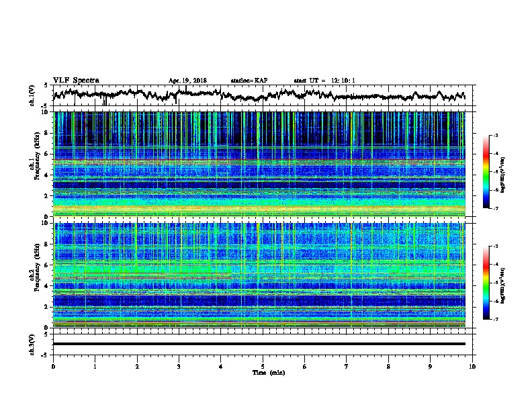Click the "-3" label on ch.1 colorbar
The image size is (532, 411).
point(495,135)
